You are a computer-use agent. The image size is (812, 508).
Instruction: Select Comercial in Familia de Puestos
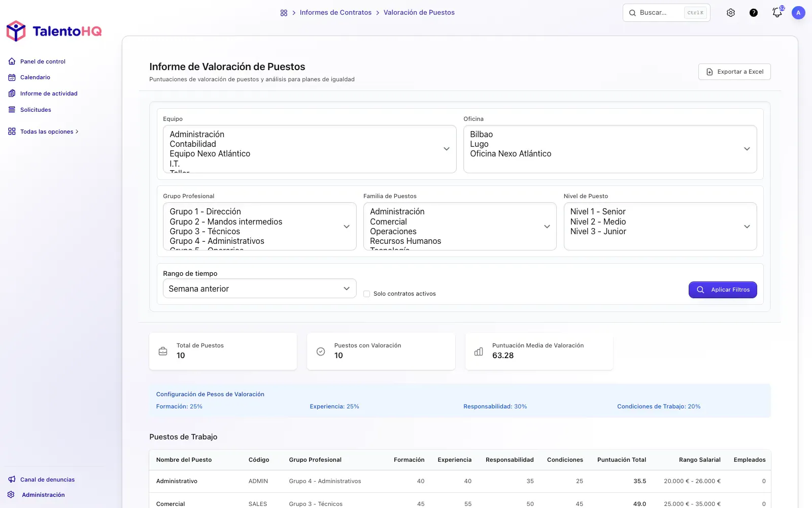coord(388,221)
